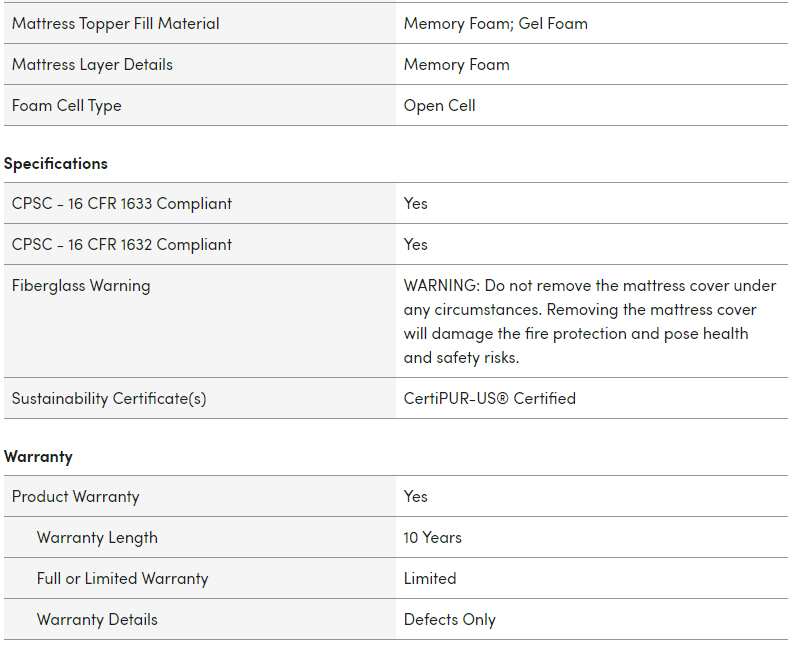Viewport: 793px width, 645px height.
Task: Click the Fiberglass Warning row label
Action: click(81, 285)
